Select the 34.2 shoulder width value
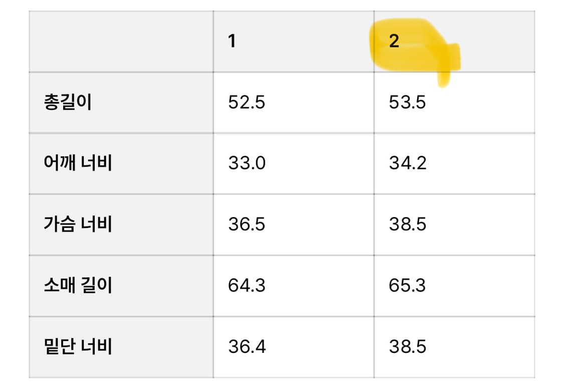Viewport: 564px width, 392px height. point(407,163)
